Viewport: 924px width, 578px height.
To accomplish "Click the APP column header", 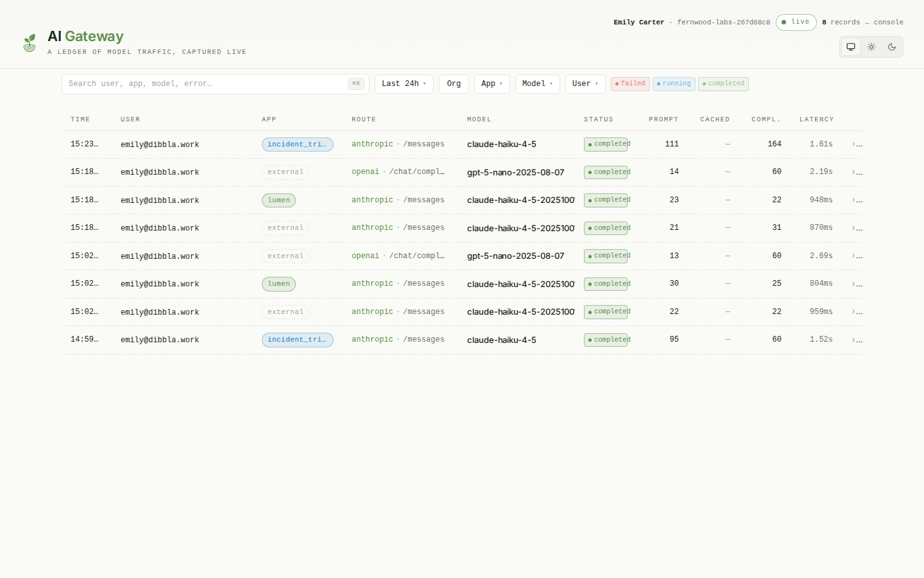I will click(x=269, y=119).
